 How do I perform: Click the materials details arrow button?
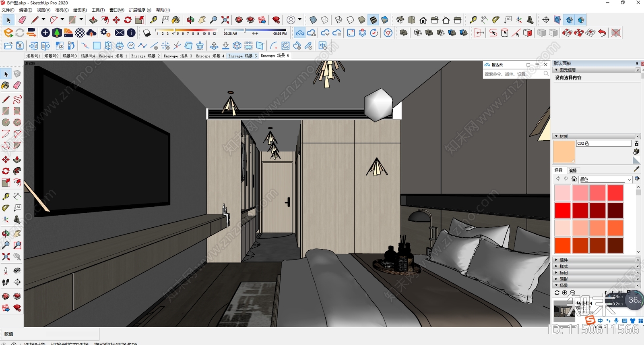click(637, 179)
